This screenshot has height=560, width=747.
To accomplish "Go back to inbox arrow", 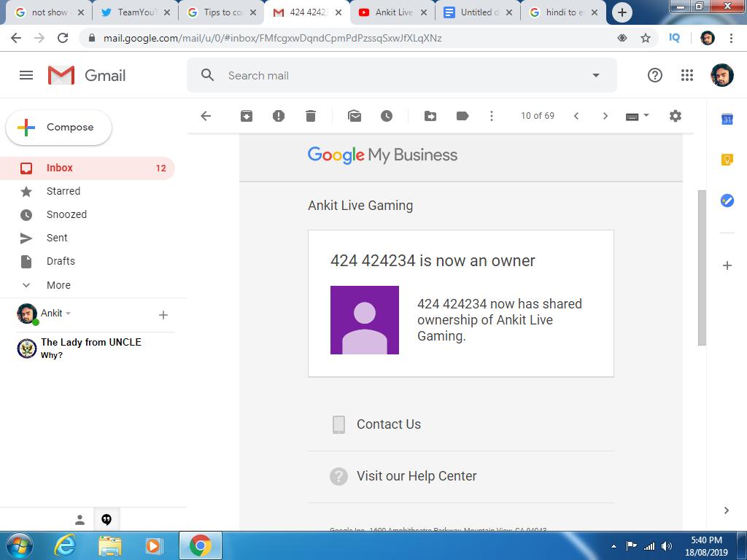I will pos(206,116).
